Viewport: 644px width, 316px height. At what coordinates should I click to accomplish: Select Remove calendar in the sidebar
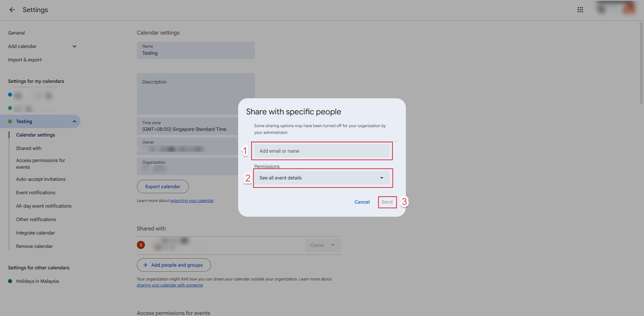[x=34, y=246]
